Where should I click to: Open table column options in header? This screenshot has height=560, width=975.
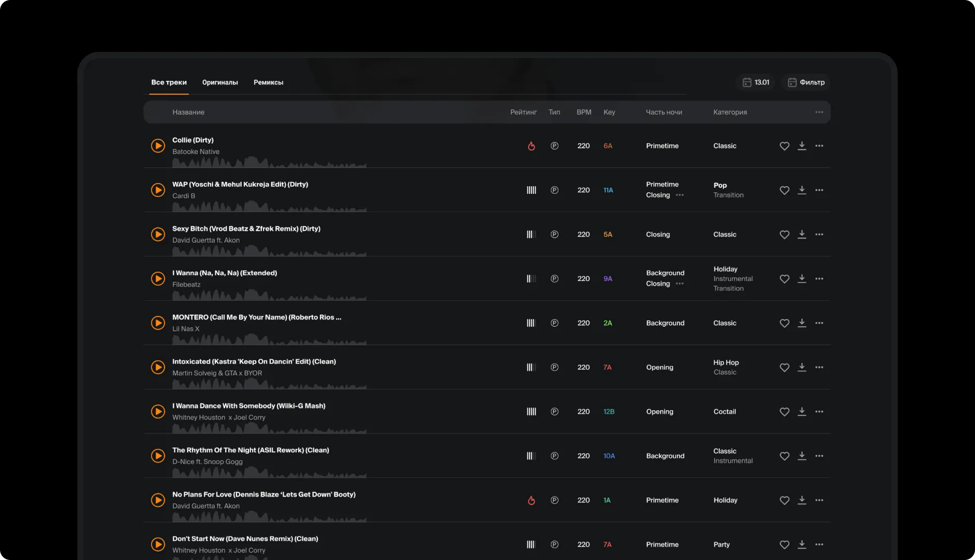pyautogui.click(x=819, y=112)
